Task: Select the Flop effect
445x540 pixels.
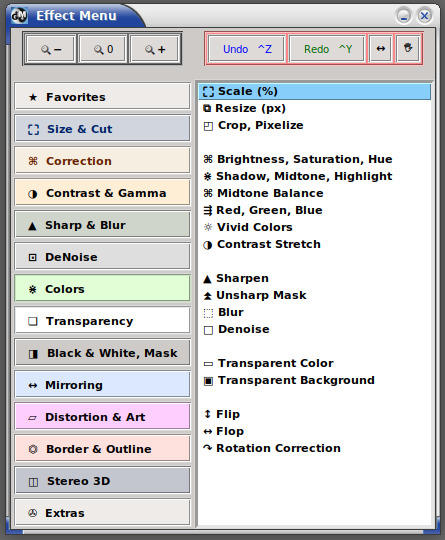Action: click(x=314, y=431)
